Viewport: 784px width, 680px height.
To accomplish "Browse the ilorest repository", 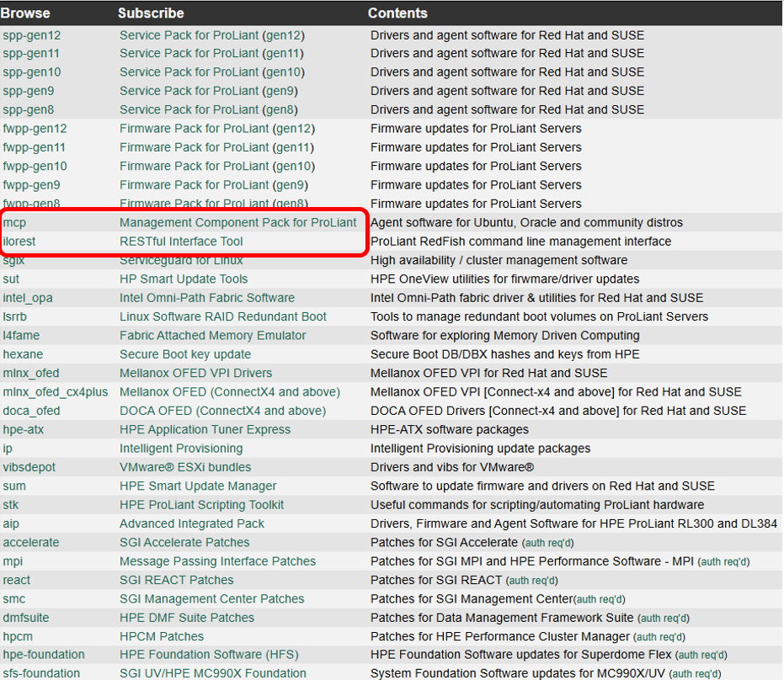I will pyautogui.click(x=19, y=242).
